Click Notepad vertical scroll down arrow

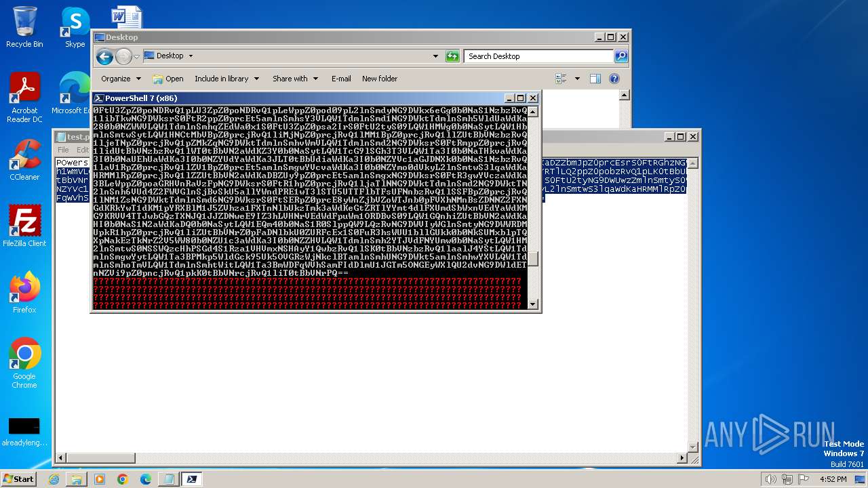(x=693, y=447)
